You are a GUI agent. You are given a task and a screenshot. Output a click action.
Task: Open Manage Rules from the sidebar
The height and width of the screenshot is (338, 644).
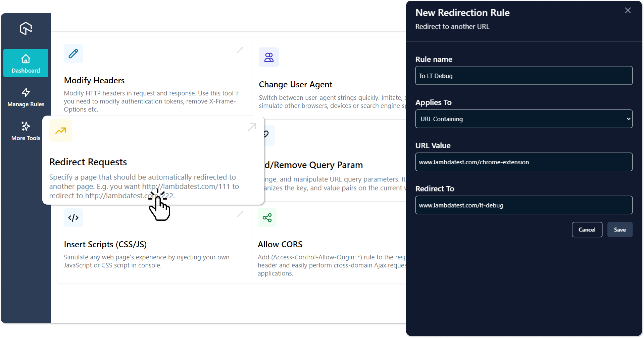click(x=26, y=97)
